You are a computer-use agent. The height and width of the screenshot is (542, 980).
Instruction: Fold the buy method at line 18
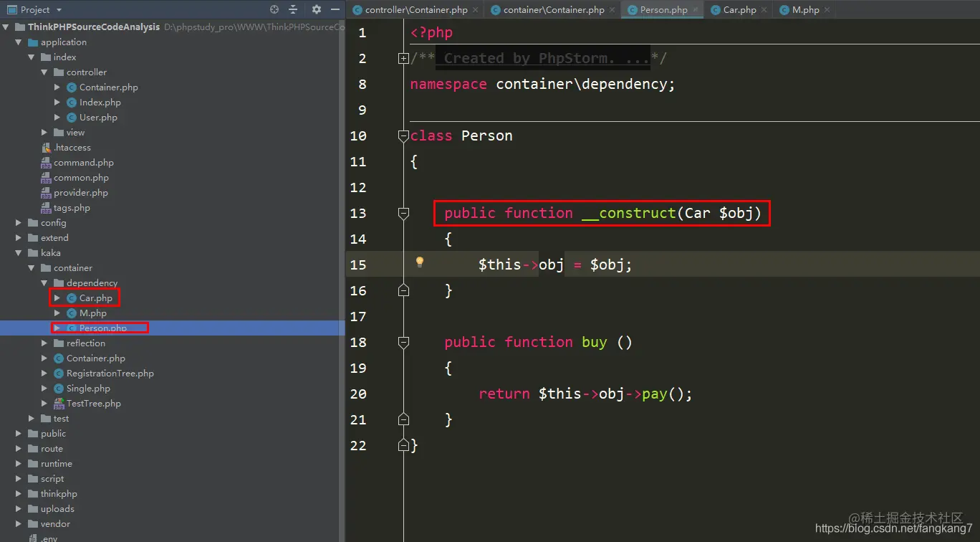(x=403, y=342)
